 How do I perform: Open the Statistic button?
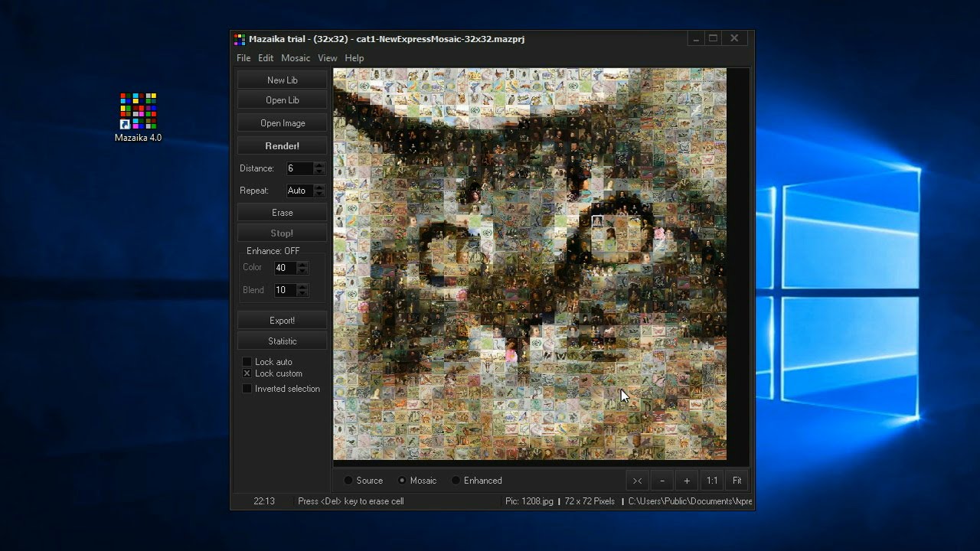pyautogui.click(x=282, y=341)
